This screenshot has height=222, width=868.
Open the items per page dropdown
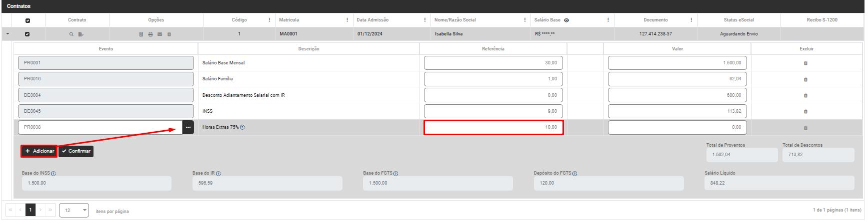tap(74, 210)
